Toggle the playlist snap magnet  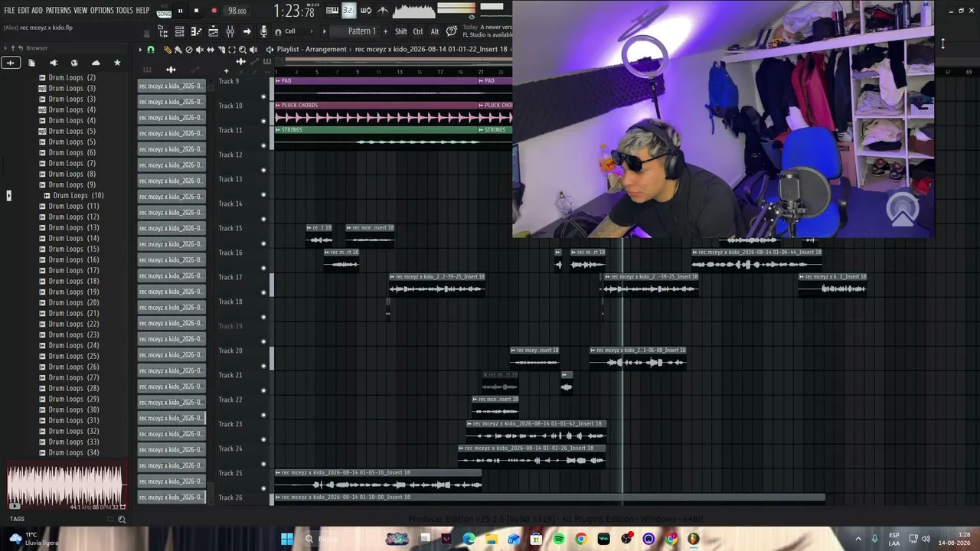pyautogui.click(x=151, y=50)
